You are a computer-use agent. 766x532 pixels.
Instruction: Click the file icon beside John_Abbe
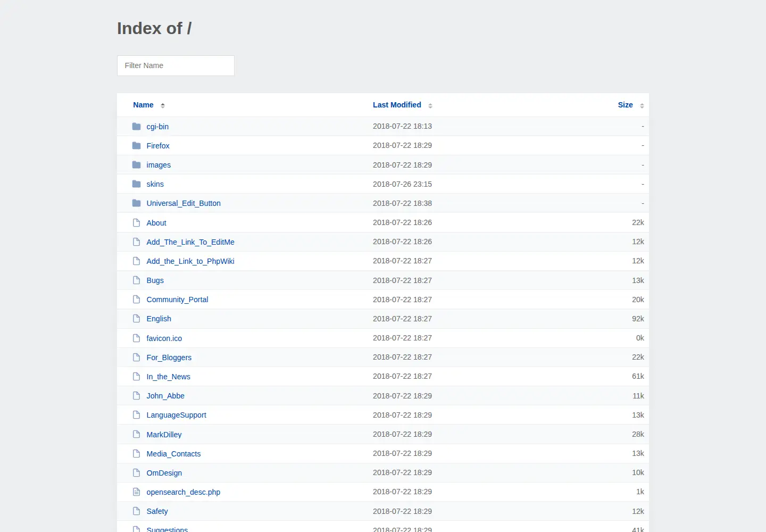click(137, 396)
